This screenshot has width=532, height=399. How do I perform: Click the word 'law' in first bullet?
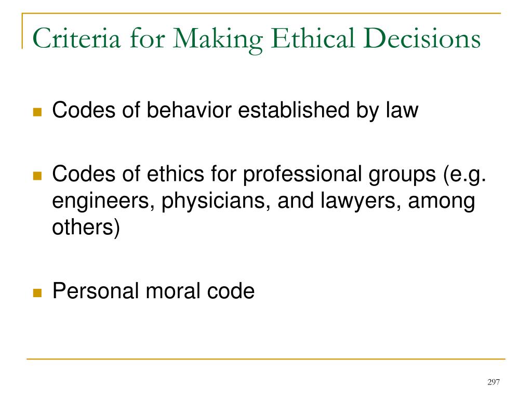(x=402, y=110)
